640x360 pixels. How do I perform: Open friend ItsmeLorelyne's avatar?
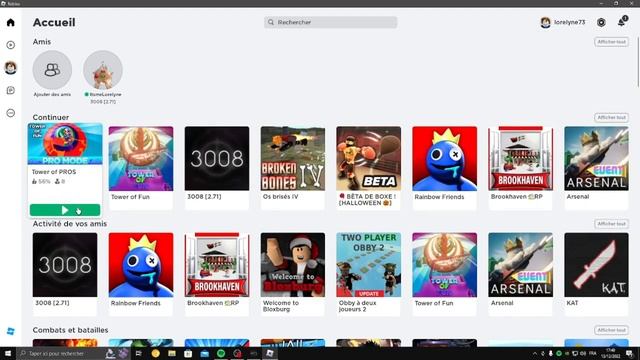[x=103, y=70]
